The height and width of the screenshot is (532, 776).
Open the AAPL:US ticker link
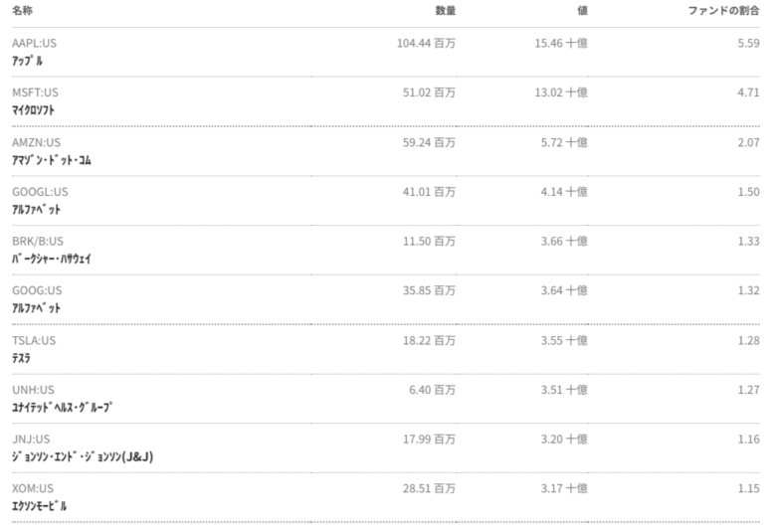[x=34, y=43]
